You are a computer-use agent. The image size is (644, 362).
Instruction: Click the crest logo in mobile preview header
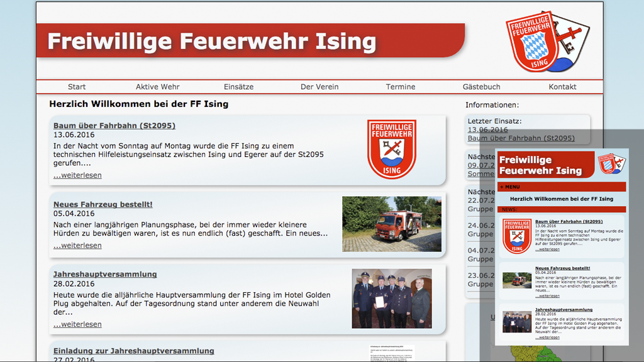tap(610, 165)
